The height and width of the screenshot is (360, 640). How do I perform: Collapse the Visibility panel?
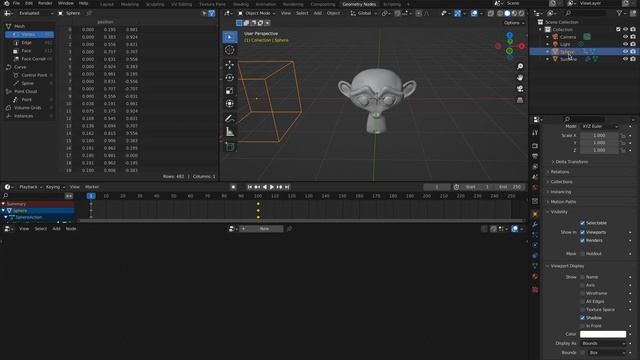[559, 212]
